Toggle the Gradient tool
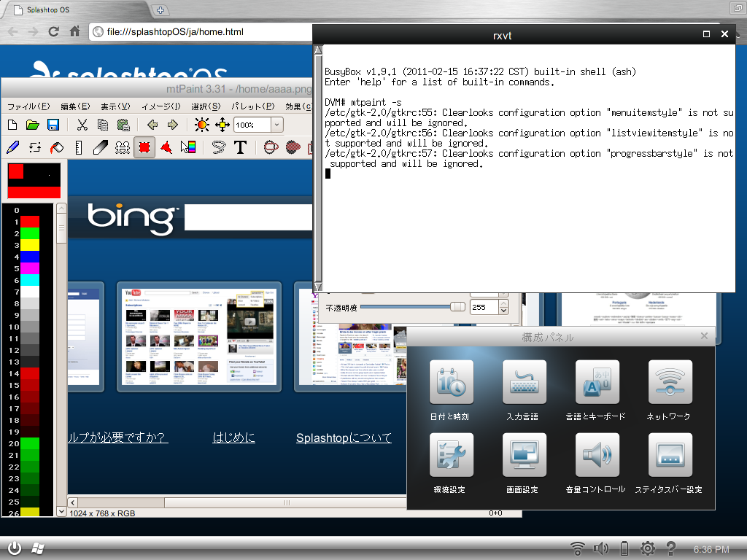 pos(188,147)
